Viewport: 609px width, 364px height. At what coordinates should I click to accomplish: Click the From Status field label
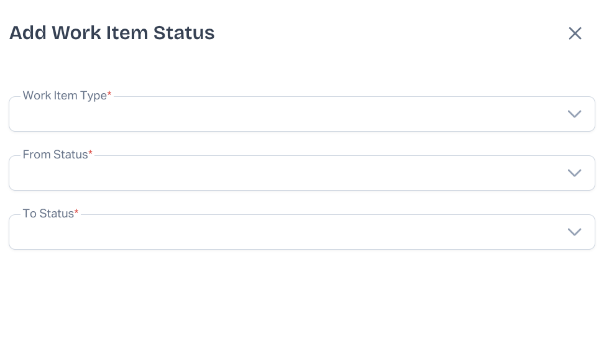point(55,155)
